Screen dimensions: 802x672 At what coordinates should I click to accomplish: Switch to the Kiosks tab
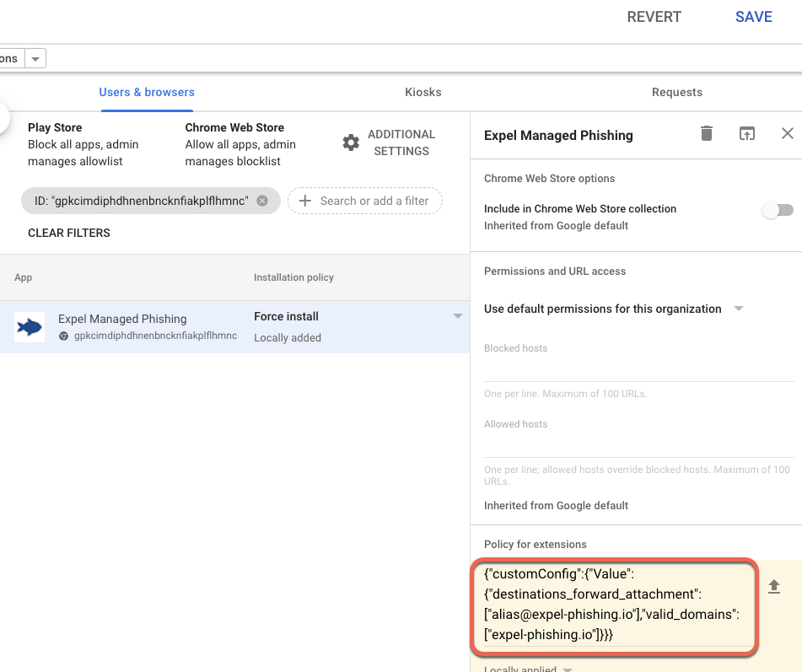click(423, 92)
